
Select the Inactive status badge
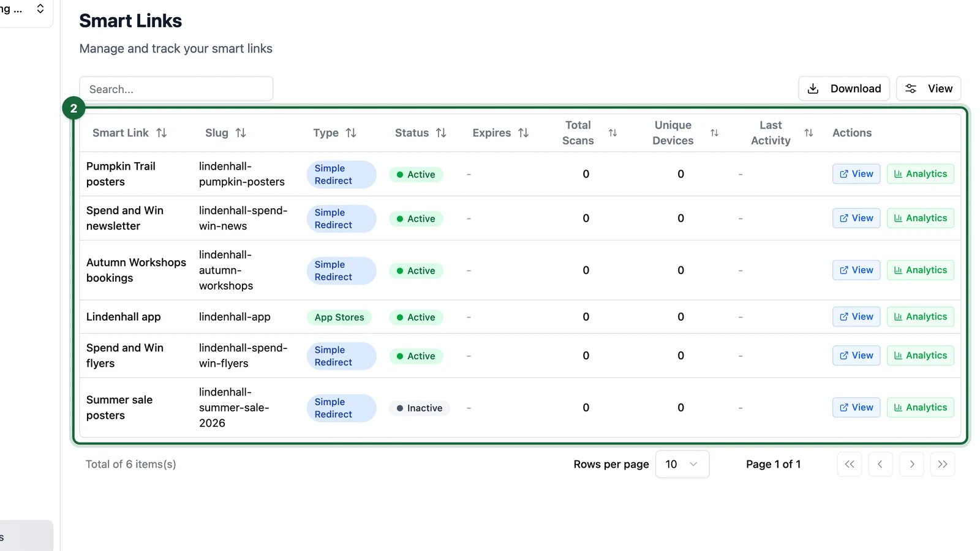tap(420, 408)
